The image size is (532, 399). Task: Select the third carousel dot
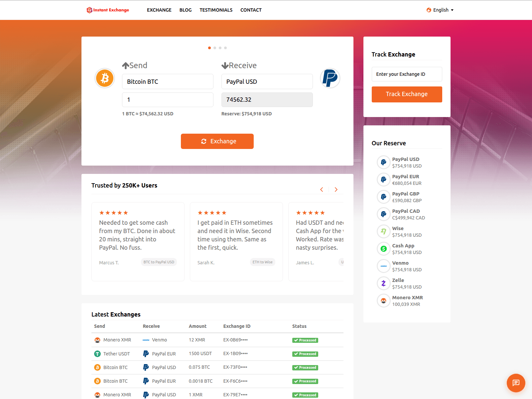[220, 48]
